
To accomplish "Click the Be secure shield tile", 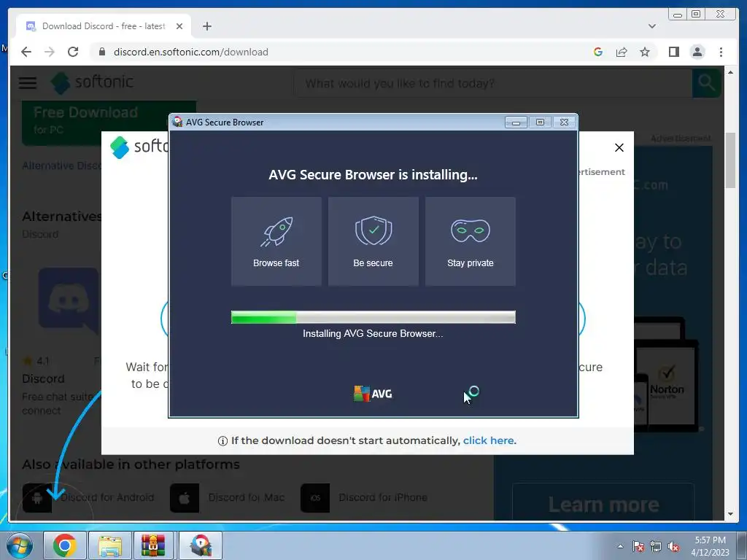I will coord(373,241).
